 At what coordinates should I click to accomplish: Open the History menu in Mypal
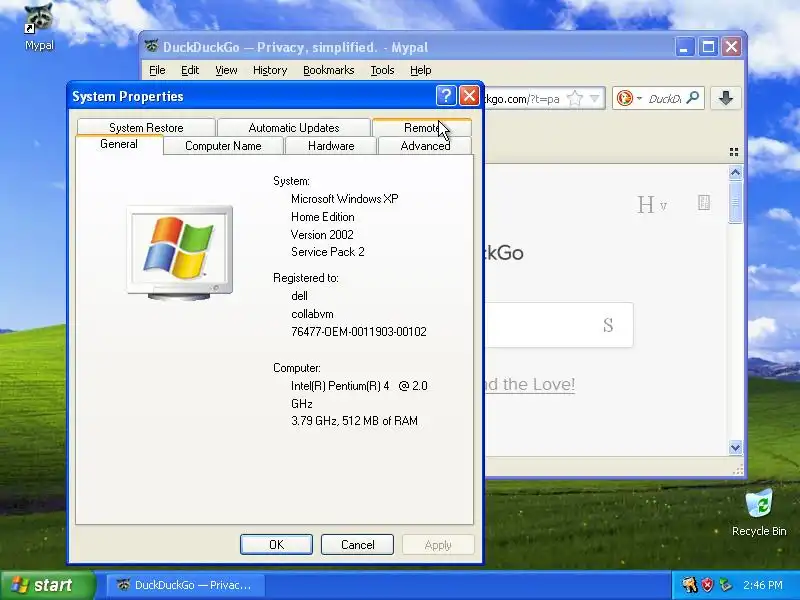270,70
